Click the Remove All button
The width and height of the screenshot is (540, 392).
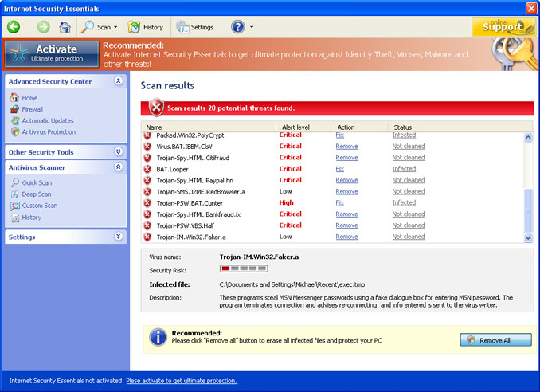(x=495, y=340)
